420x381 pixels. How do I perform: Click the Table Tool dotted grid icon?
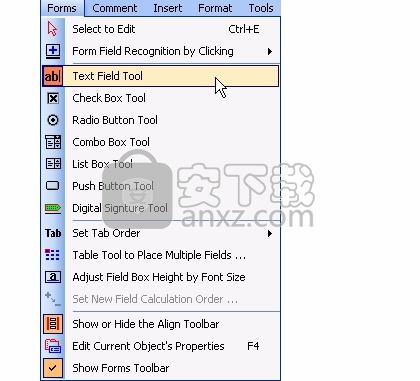pyautogui.click(x=52, y=255)
